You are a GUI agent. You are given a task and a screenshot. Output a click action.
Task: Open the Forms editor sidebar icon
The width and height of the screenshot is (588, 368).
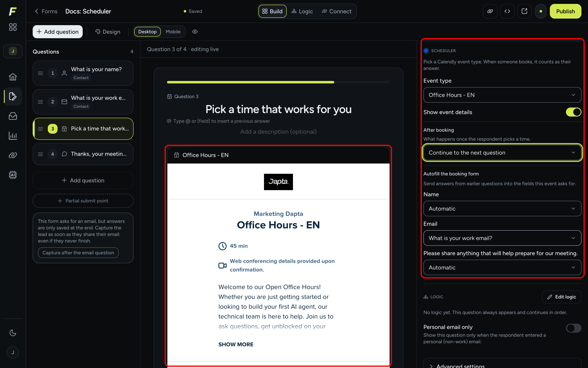[x=13, y=96]
